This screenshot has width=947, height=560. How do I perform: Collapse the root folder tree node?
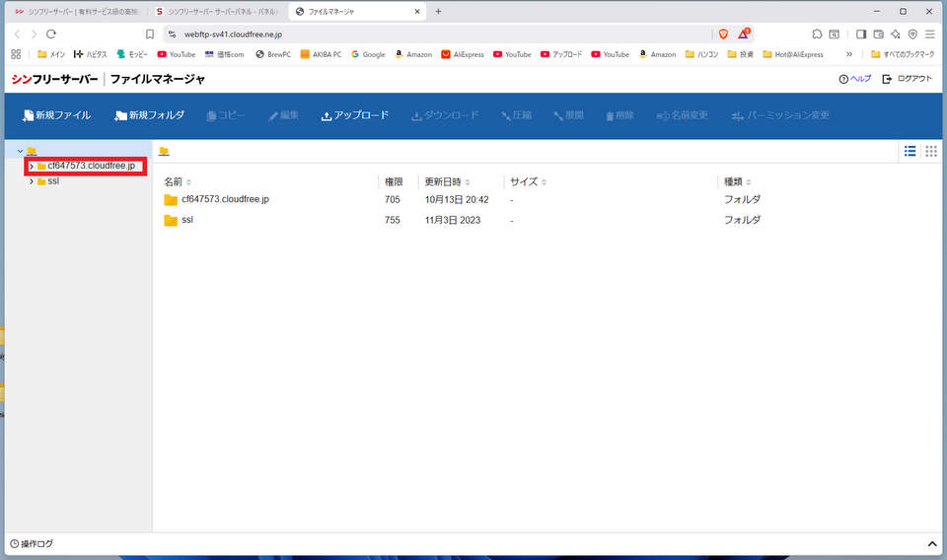[x=20, y=151]
